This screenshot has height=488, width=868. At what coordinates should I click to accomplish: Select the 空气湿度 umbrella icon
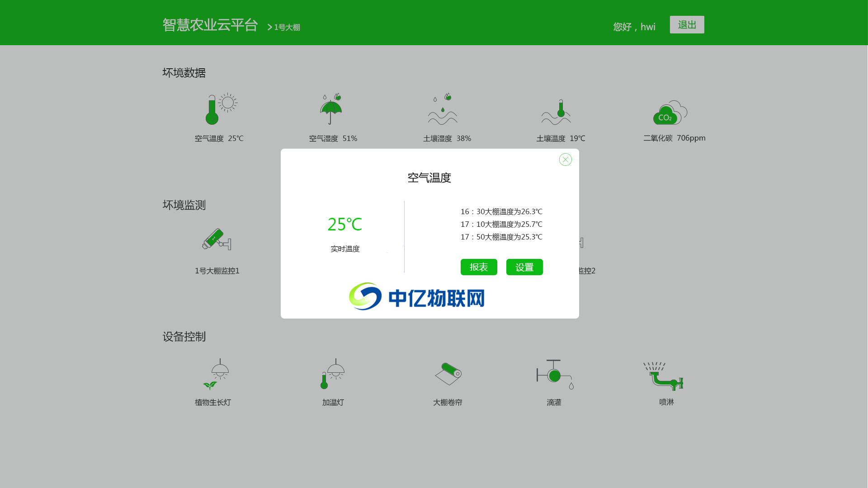[331, 108]
